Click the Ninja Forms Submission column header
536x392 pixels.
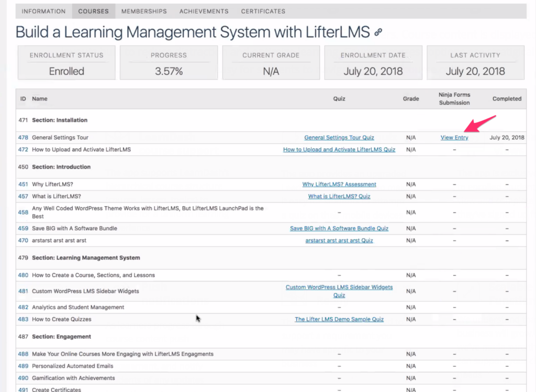click(x=454, y=99)
